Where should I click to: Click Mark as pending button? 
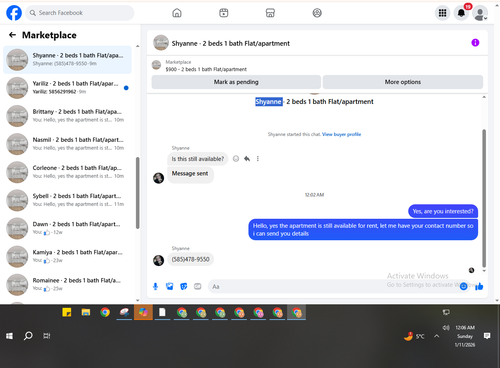236,82
